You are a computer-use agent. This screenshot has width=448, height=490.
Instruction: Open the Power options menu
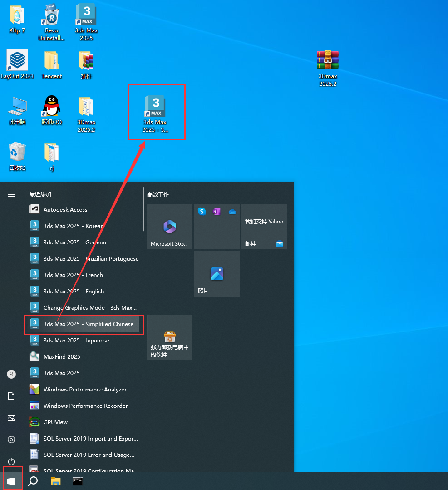pyautogui.click(x=11, y=461)
